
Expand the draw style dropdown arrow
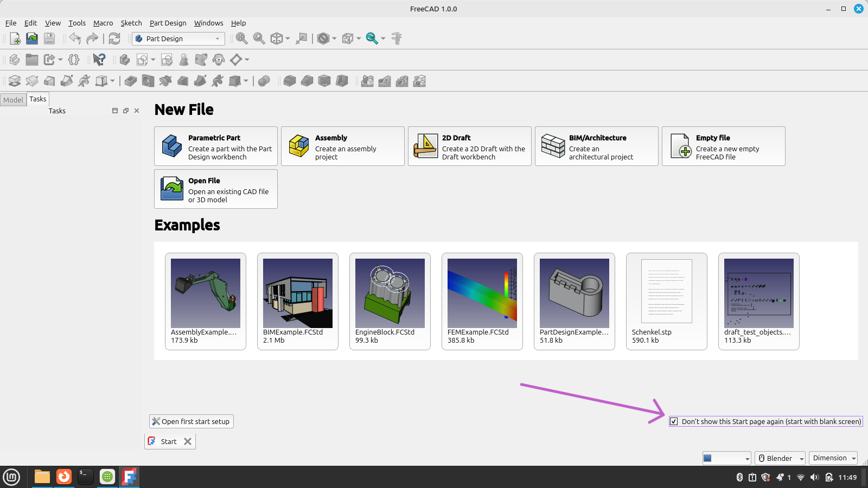coord(334,38)
